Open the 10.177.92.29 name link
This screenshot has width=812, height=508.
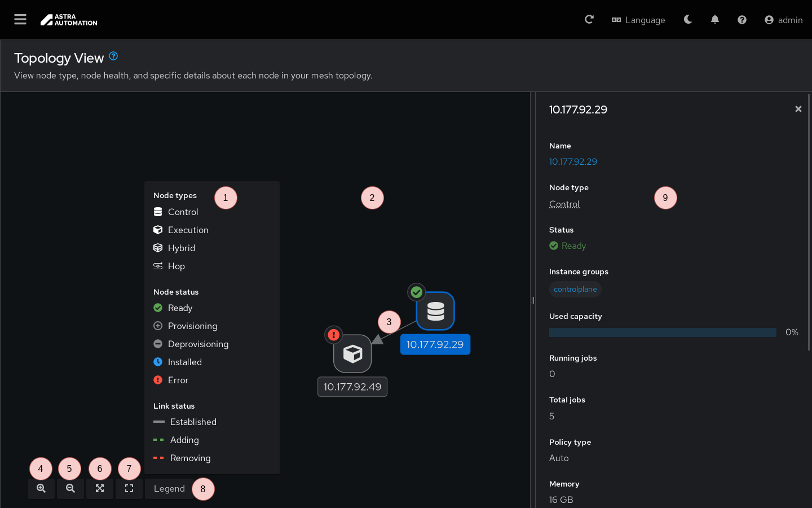tap(573, 162)
